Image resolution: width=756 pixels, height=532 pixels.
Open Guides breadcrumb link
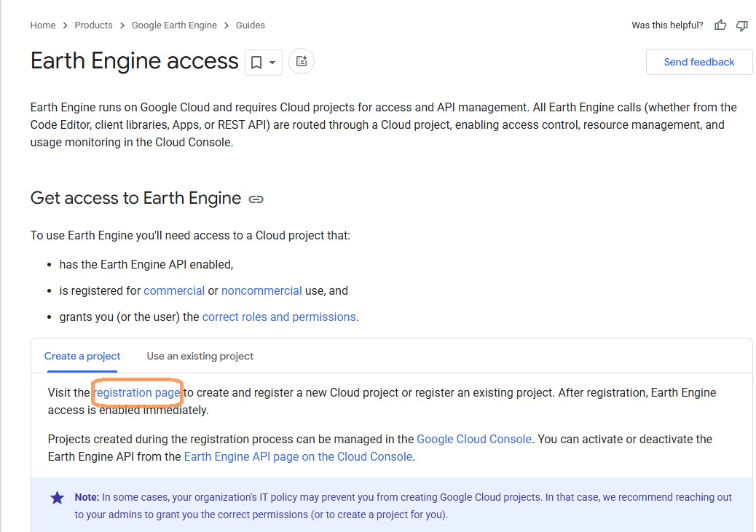[251, 25]
